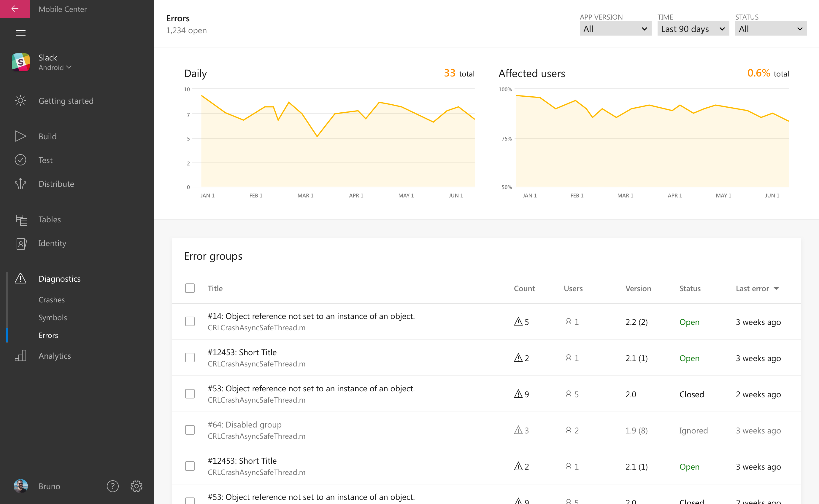
Task: Select the Crashes menu item
Action: tap(51, 299)
